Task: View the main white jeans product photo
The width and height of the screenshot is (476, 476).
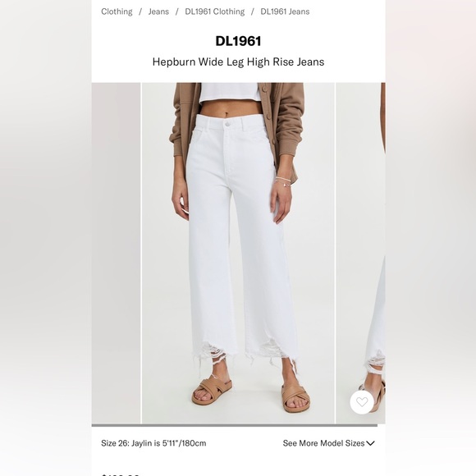Action: (x=238, y=253)
